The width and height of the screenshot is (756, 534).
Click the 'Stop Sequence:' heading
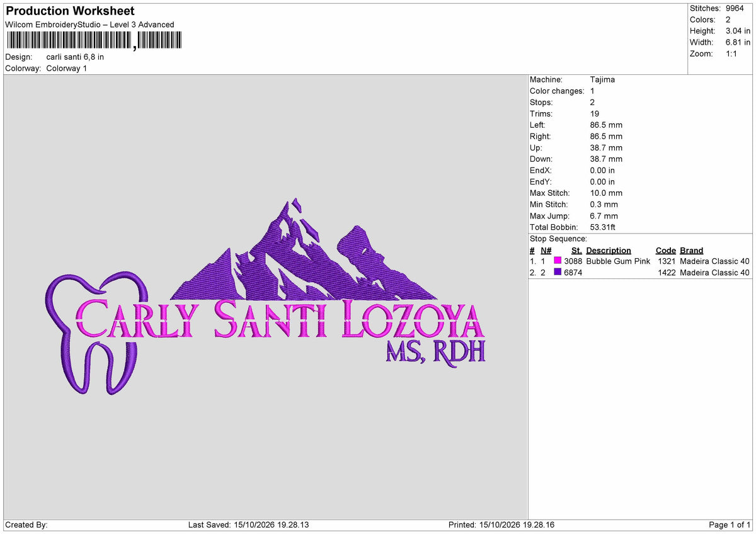click(558, 239)
